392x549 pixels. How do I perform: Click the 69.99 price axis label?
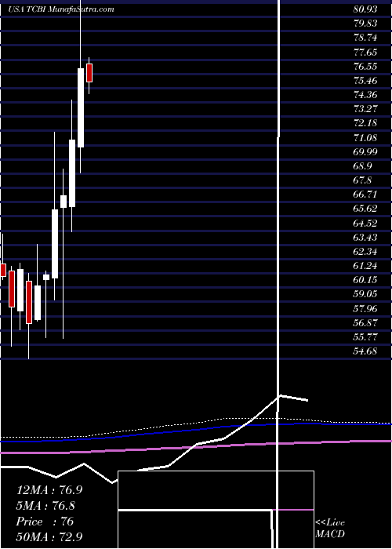point(365,151)
